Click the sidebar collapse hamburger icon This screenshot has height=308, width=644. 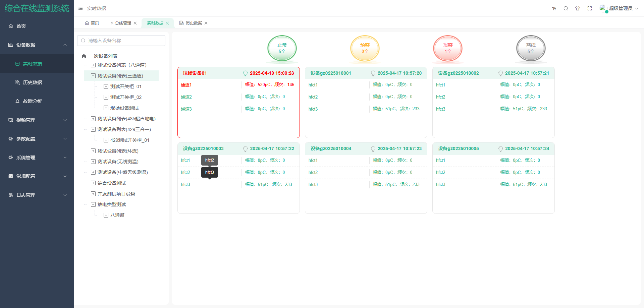point(80,8)
